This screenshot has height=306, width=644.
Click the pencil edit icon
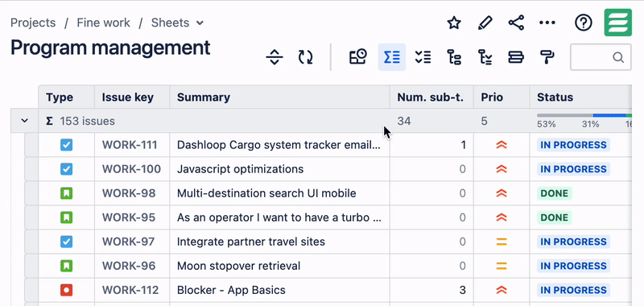pyautogui.click(x=485, y=23)
